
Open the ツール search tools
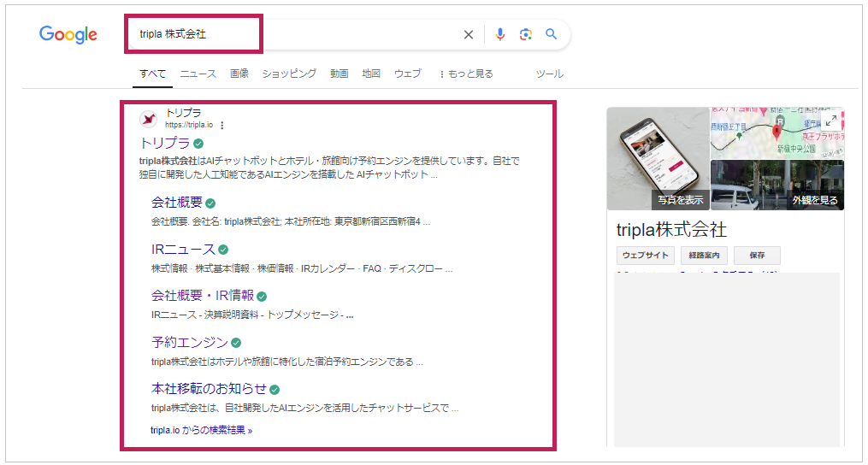pyautogui.click(x=550, y=74)
